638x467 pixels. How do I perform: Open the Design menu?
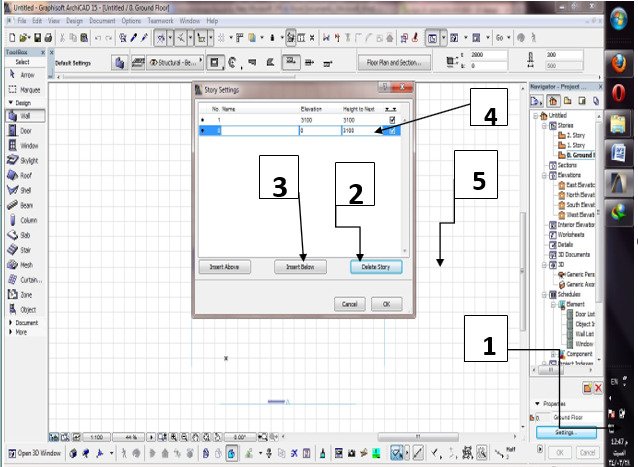pos(74,20)
